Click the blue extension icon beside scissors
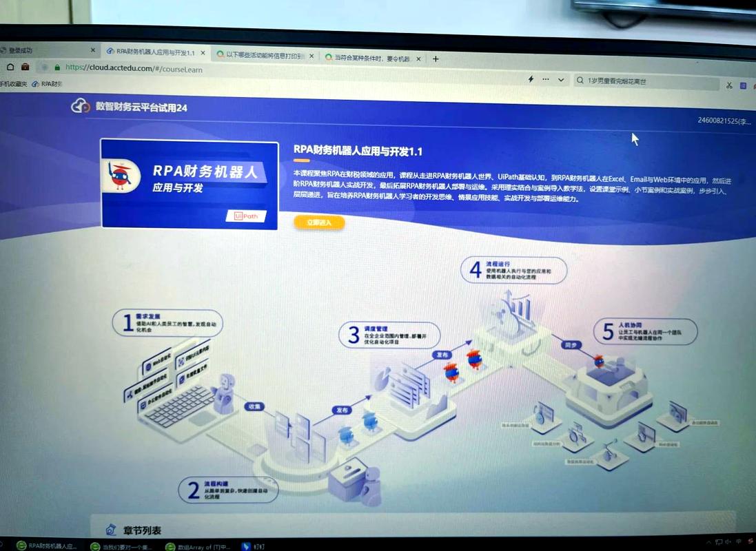The width and height of the screenshot is (756, 551). click(x=743, y=86)
